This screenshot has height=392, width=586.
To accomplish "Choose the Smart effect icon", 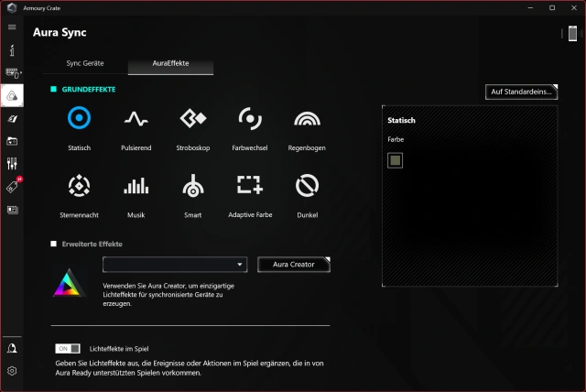I will 193,186.
